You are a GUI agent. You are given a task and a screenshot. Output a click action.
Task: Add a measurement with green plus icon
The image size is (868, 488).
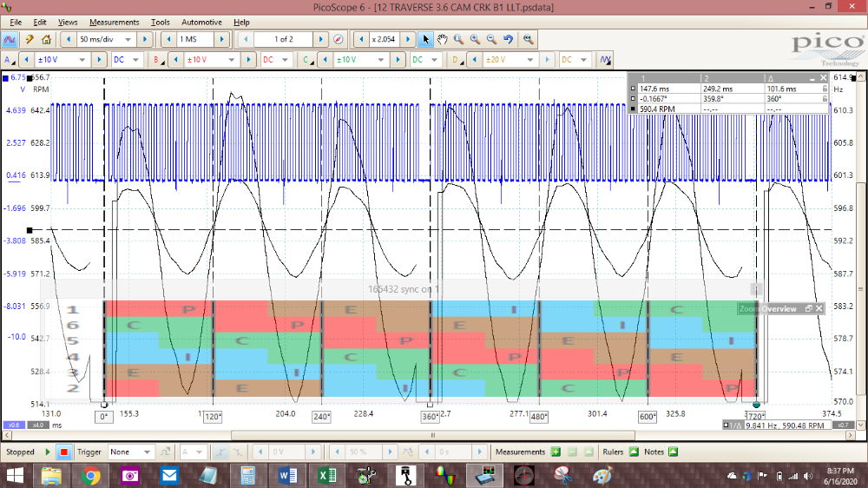[x=556, y=452]
